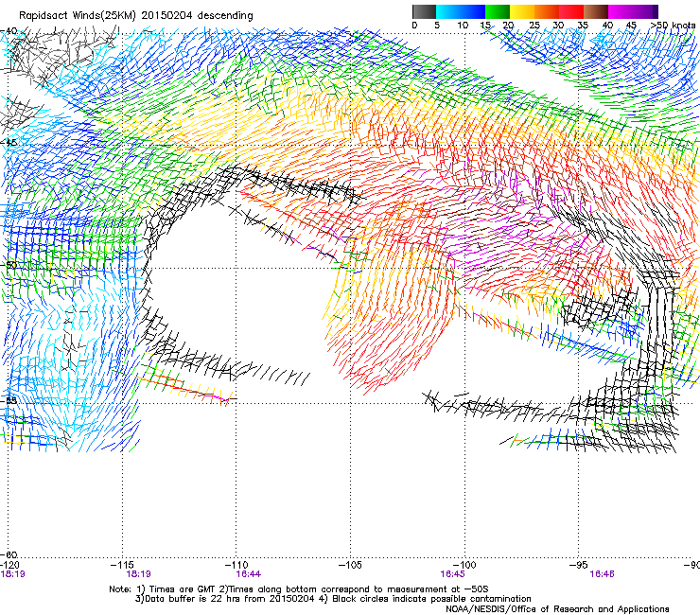Click the 'NOAA/NESDIS/Office of Research and Applications' credit

tap(557, 608)
